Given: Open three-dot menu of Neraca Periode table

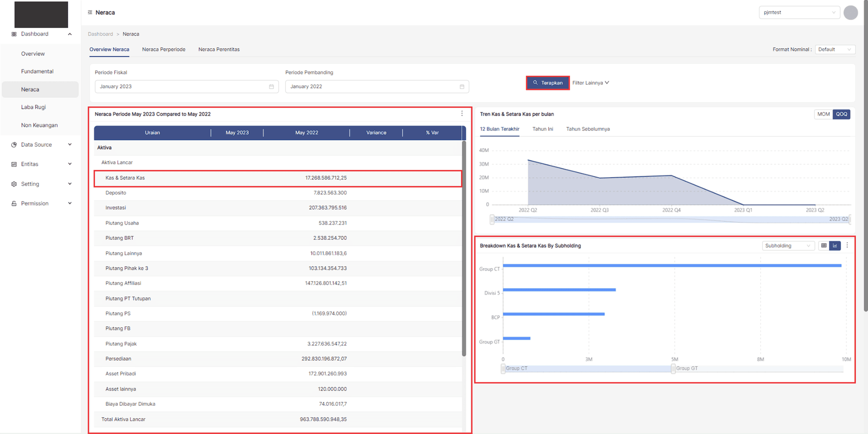Looking at the screenshot, I should pyautogui.click(x=462, y=114).
